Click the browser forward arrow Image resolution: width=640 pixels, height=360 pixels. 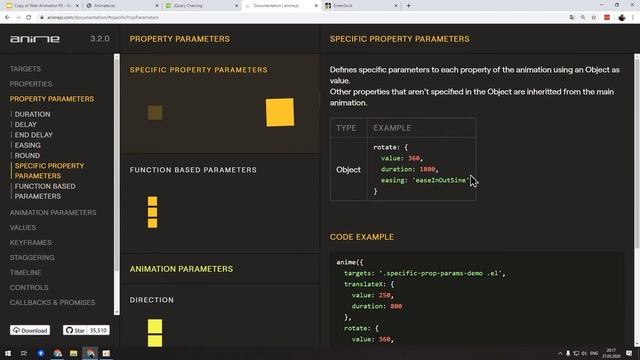click(x=18, y=18)
